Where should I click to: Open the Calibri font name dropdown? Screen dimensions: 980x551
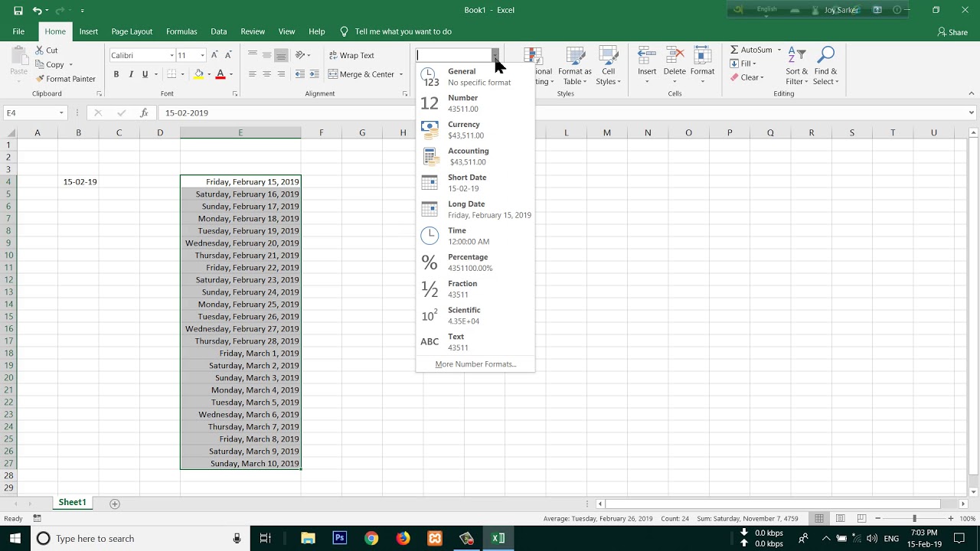point(171,55)
